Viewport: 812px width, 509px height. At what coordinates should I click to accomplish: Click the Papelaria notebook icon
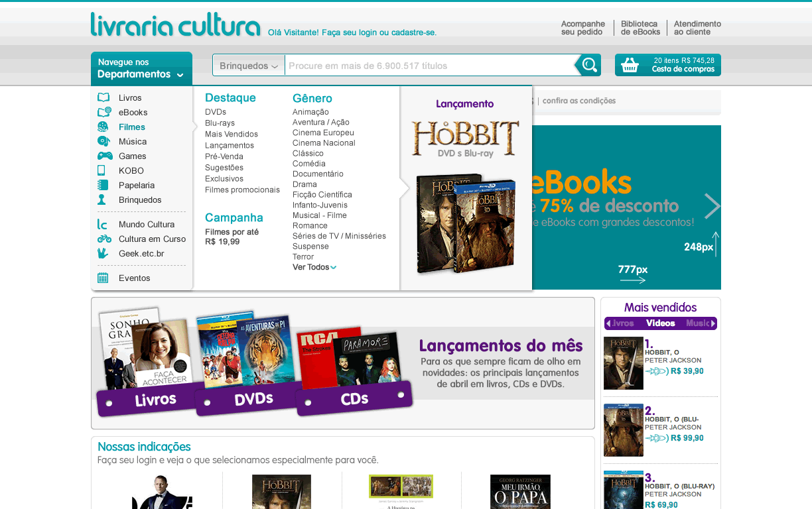(x=103, y=185)
